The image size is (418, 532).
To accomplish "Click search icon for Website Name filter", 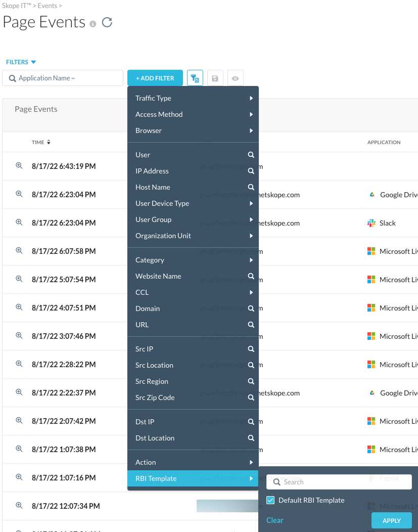I will [251, 276].
